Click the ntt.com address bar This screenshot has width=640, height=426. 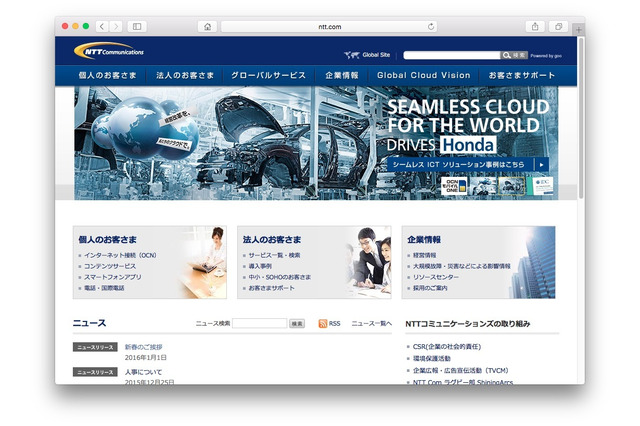coord(329,27)
